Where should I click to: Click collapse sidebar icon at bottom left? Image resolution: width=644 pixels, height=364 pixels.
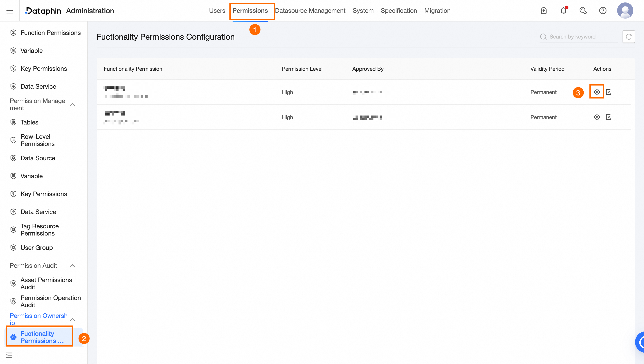coord(9,355)
